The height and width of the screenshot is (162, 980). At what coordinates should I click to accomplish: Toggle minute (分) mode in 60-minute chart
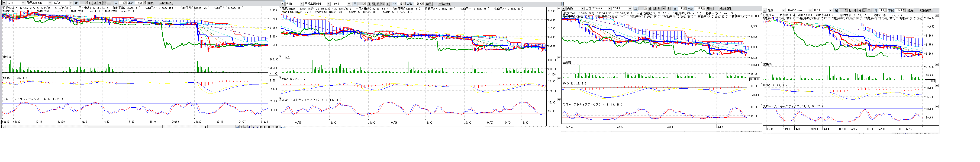tap(865, 11)
